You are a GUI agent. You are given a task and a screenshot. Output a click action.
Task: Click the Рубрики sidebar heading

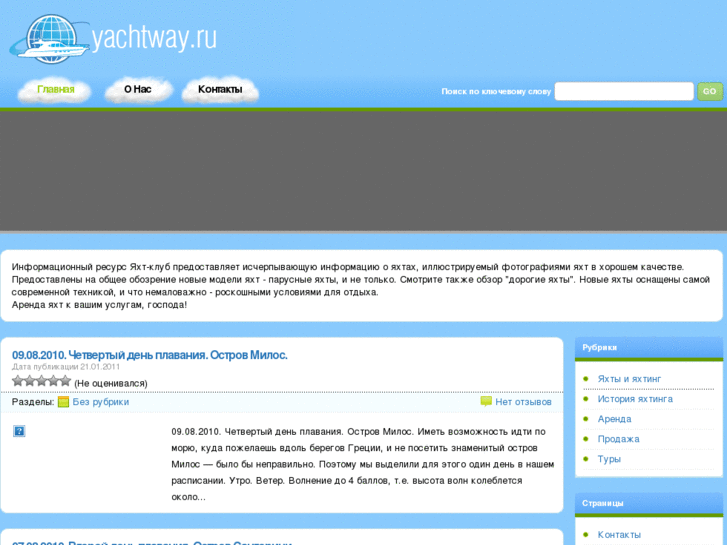[599, 347]
